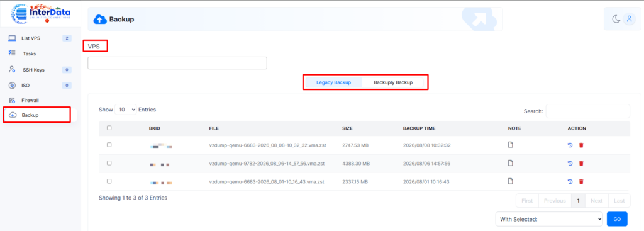The height and width of the screenshot is (231, 644).
Task: Open note for backup dated 2026/08/01
Action: pyautogui.click(x=511, y=181)
